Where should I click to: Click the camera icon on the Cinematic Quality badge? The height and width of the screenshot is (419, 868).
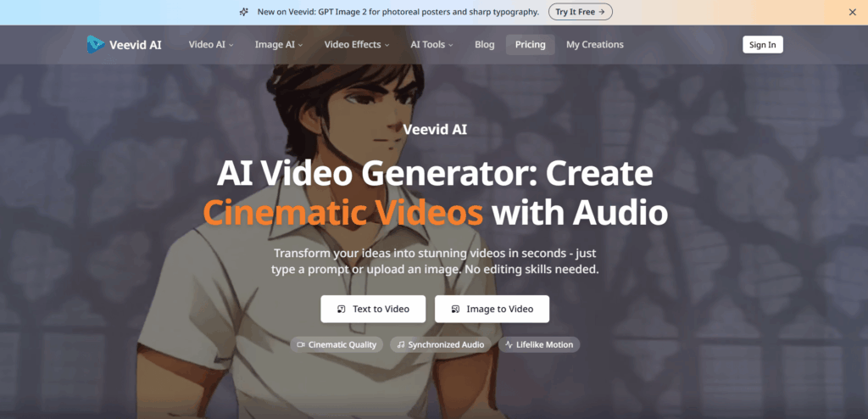(301, 344)
